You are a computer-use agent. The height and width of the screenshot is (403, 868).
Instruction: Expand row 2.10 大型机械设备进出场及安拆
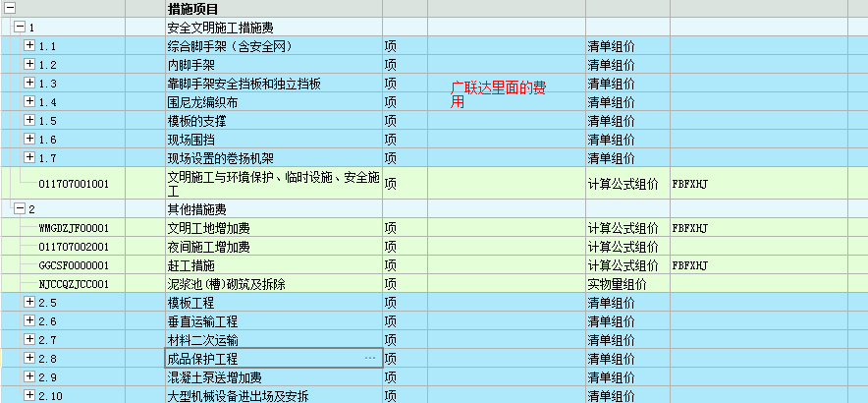coord(29,395)
